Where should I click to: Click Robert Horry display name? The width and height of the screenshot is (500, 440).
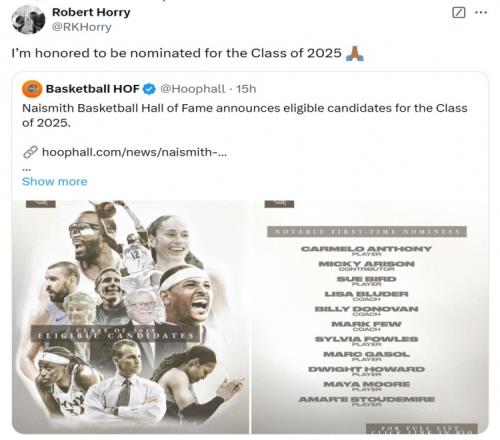point(91,12)
